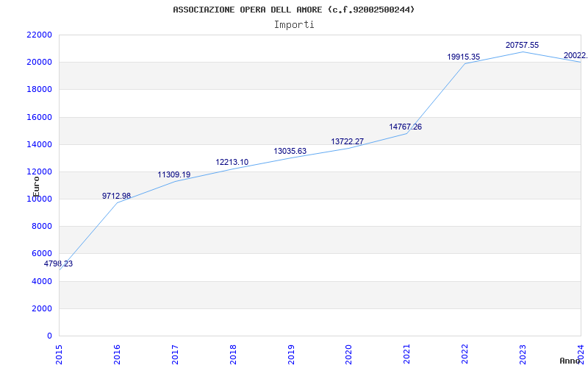Select the data label 4798.23
The image size is (588, 368).
tap(58, 263)
